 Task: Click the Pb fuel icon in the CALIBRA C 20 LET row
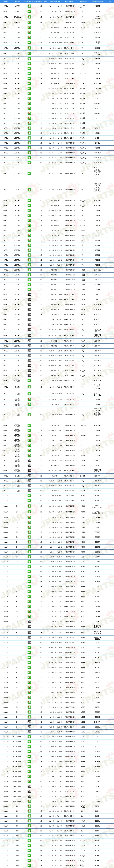(x=29, y=12)
